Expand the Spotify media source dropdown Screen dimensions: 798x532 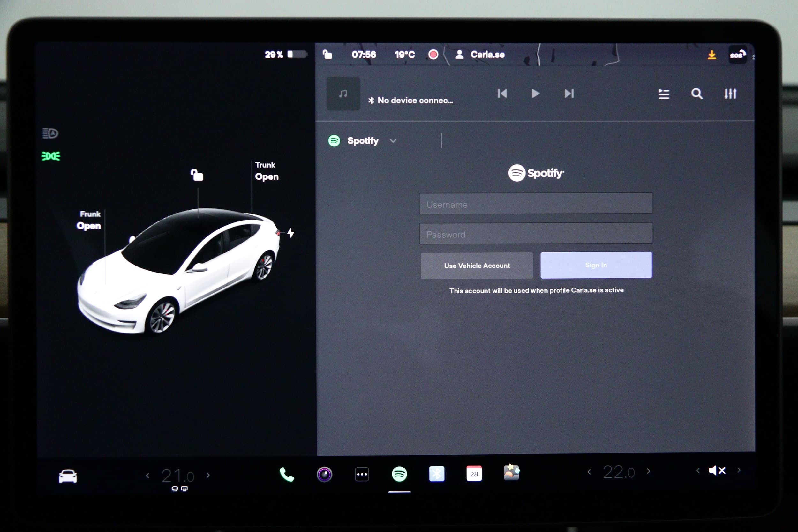[362, 141]
